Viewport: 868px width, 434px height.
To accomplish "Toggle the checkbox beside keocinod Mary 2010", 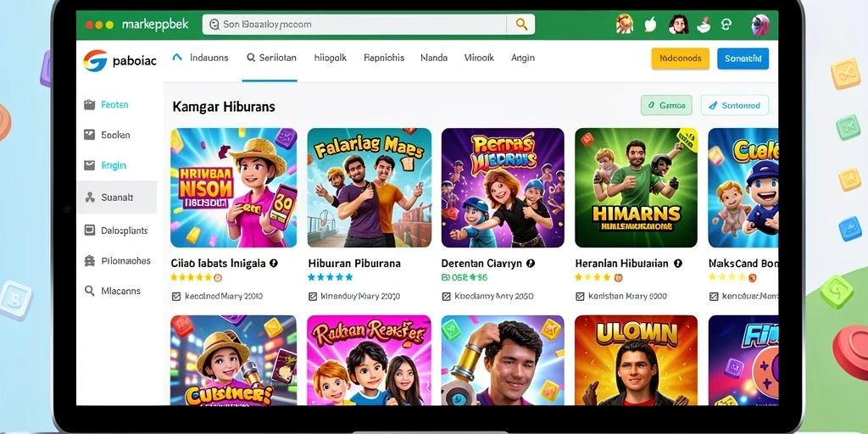I will (176, 297).
